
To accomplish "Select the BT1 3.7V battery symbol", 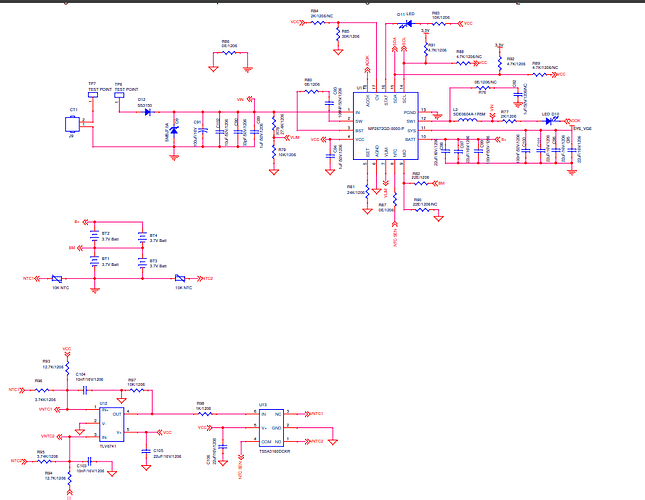I will [95, 262].
